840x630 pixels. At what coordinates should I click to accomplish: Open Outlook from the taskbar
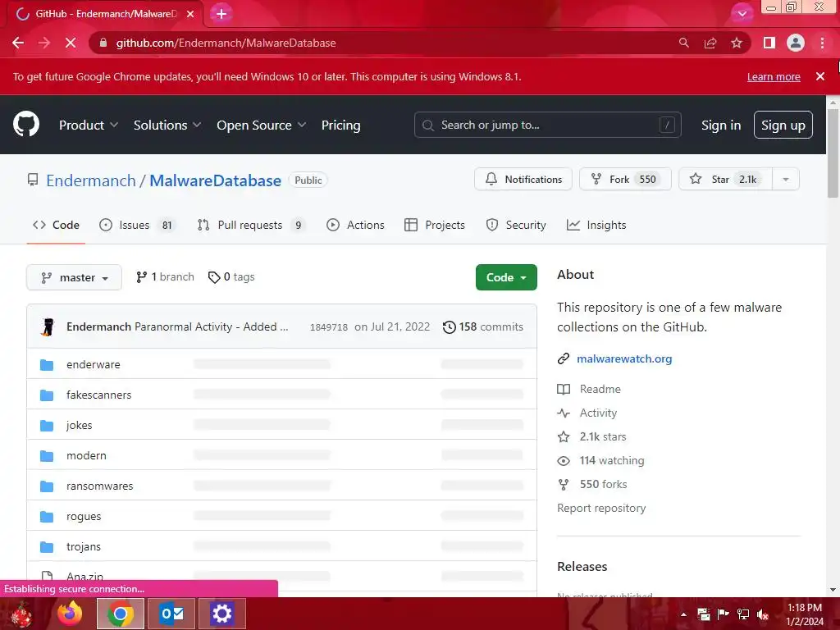tap(172, 614)
